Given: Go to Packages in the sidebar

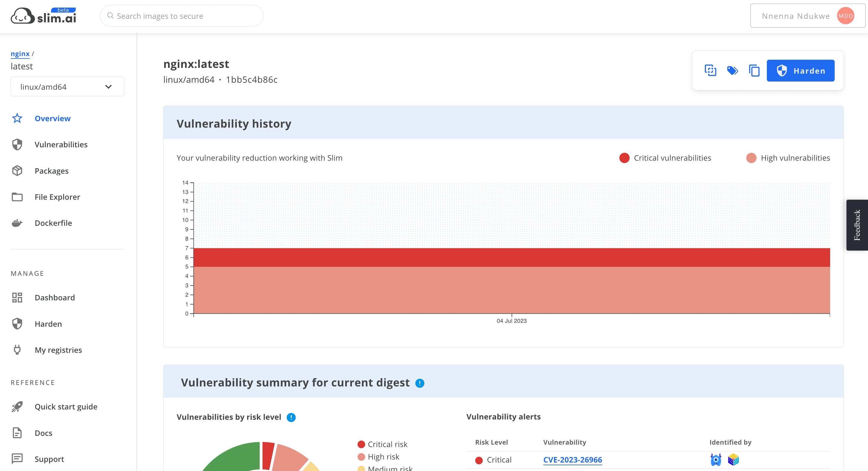Looking at the screenshot, I should tap(51, 171).
